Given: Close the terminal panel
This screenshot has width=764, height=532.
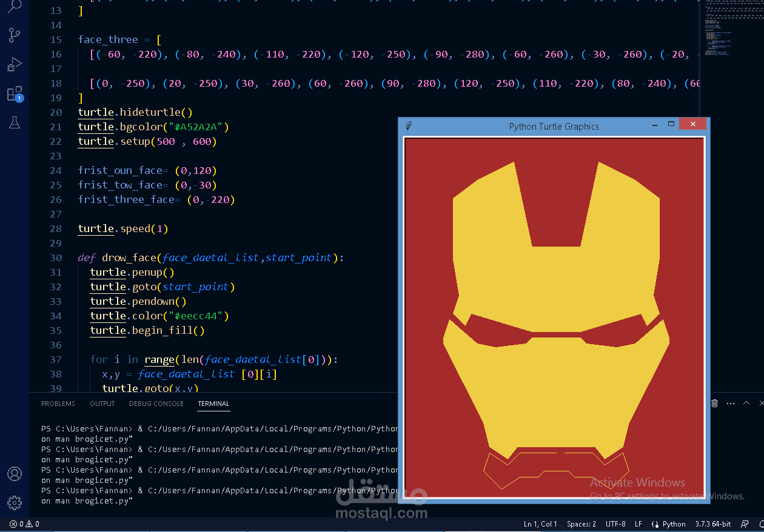Looking at the screenshot, I should click(761, 404).
